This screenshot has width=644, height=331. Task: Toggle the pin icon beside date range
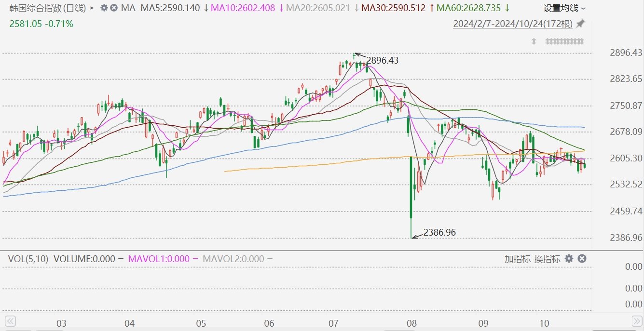(x=580, y=24)
